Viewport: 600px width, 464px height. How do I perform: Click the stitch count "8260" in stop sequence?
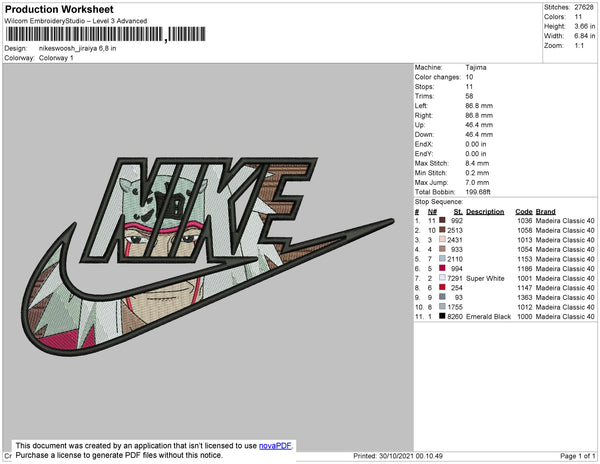[455, 316]
